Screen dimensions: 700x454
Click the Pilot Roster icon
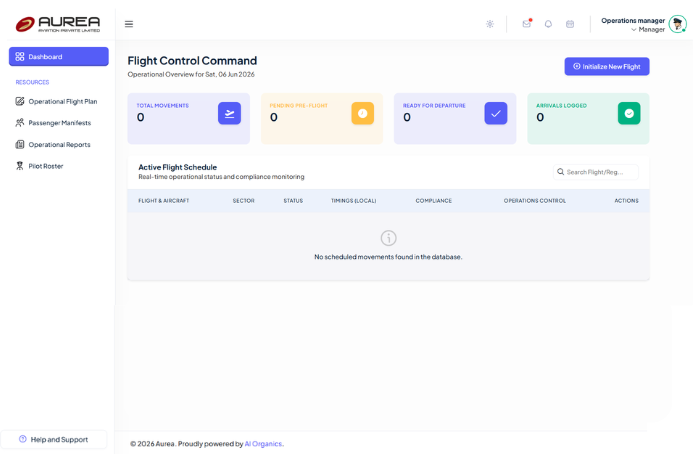pos(20,166)
